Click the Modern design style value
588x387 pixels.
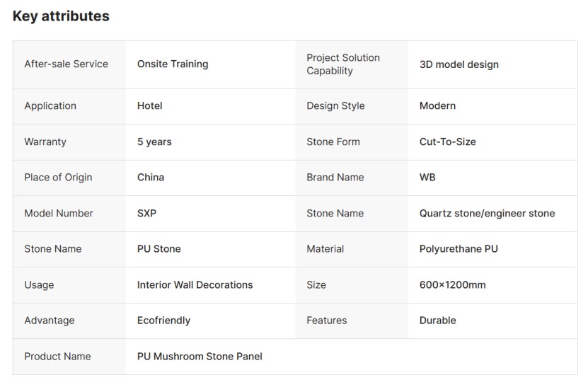coord(437,105)
